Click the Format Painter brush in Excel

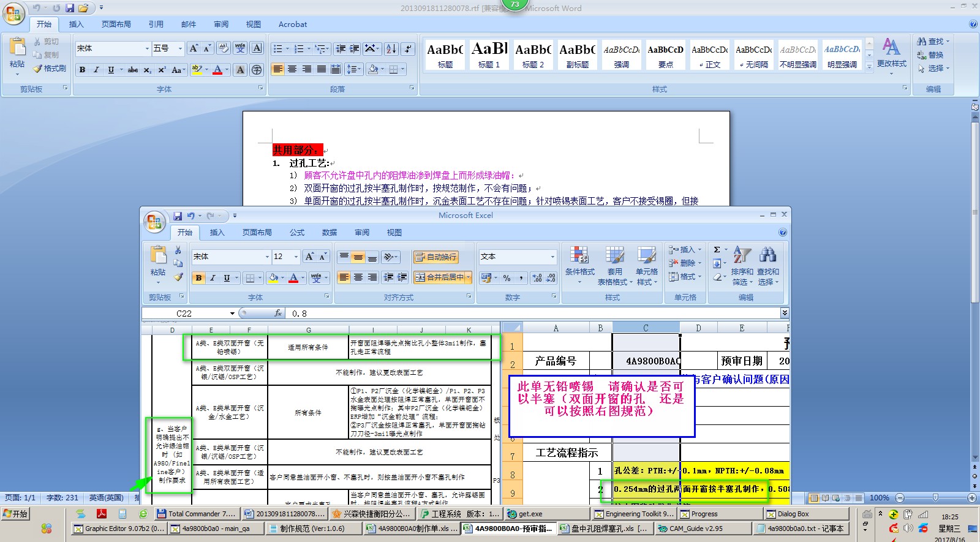(178, 277)
